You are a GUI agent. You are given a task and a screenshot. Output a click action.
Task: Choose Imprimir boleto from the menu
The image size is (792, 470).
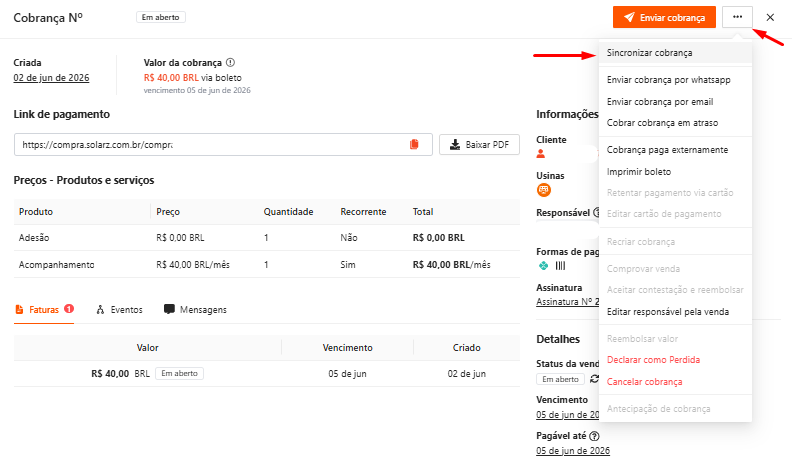[x=638, y=172]
